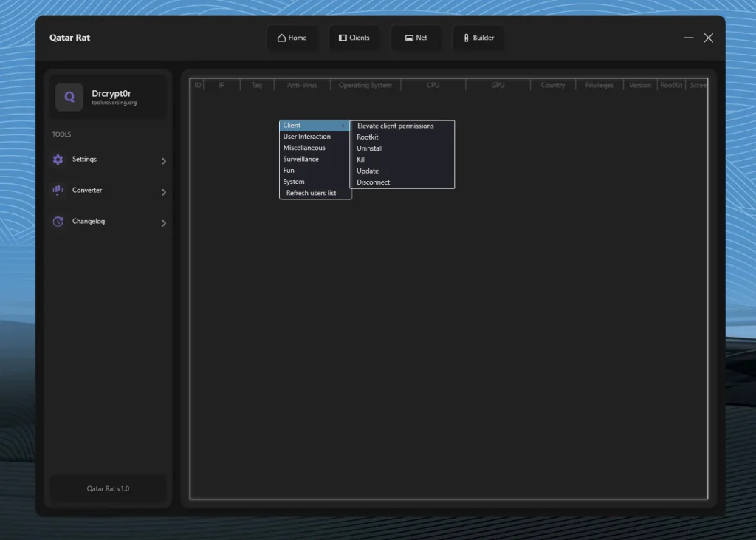
Task: Click the toolsreversing.org text under username
Action: [114, 103]
